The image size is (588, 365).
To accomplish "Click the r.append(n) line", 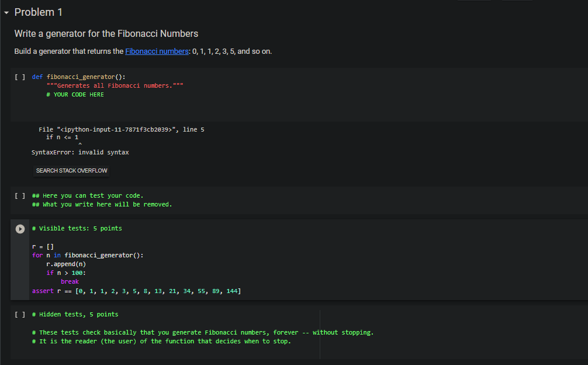I will [66, 264].
